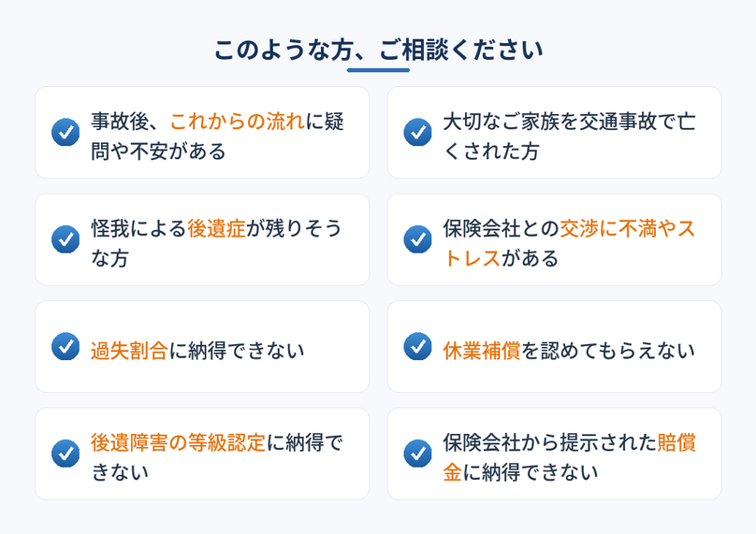The width and height of the screenshot is (756, 534).
Task: Click blue underline beneath the heading
Action: pos(379,70)
